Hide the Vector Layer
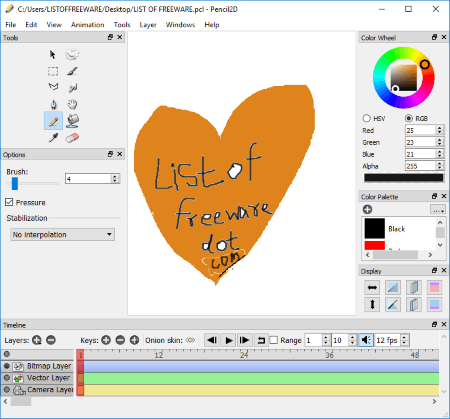450x419 pixels. pyautogui.click(x=7, y=378)
